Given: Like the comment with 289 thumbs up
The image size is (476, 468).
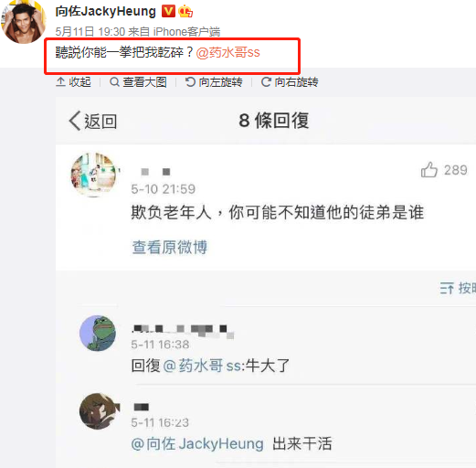Looking at the screenshot, I should (x=429, y=169).
